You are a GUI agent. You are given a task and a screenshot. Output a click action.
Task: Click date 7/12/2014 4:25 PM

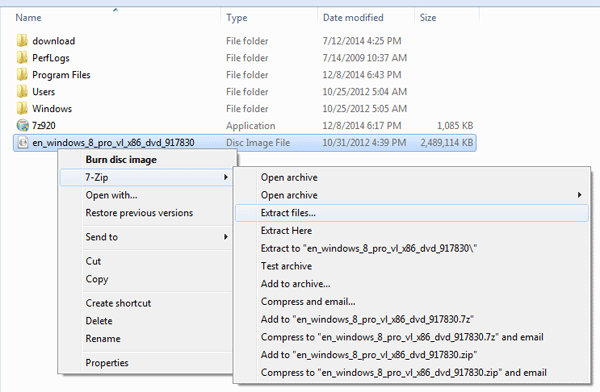pyautogui.click(x=362, y=41)
